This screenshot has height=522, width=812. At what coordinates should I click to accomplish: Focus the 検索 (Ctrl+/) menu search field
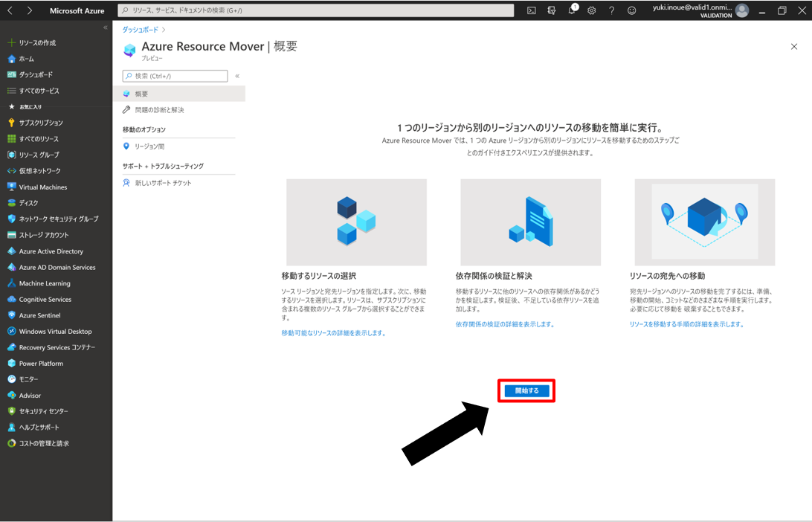[175, 76]
